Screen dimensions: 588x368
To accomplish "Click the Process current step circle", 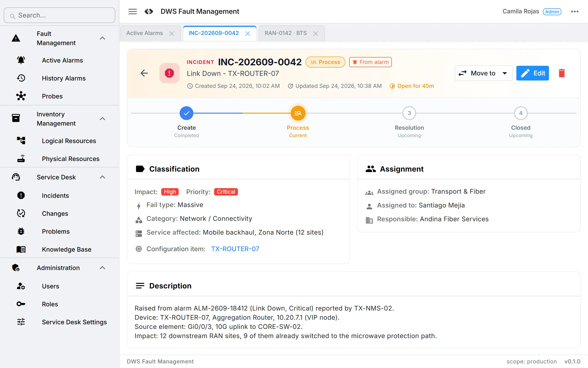I will pyautogui.click(x=298, y=113).
